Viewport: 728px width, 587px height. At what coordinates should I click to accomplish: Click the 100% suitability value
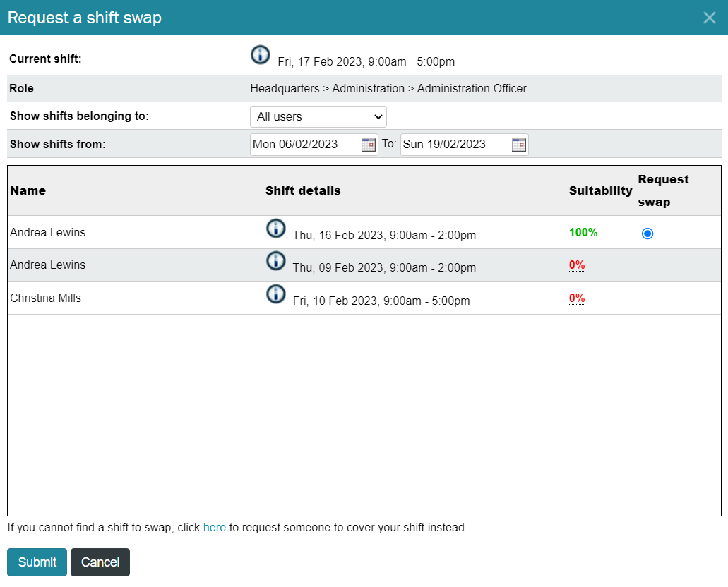583,233
